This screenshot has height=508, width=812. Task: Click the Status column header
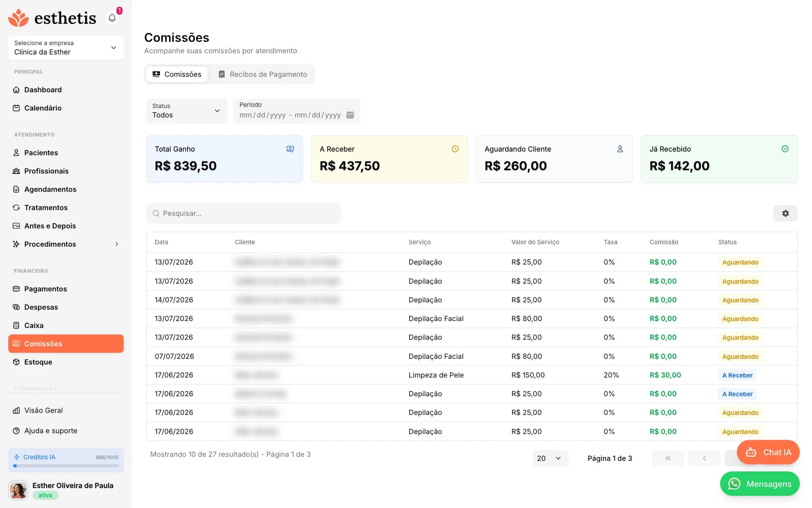pyautogui.click(x=727, y=242)
